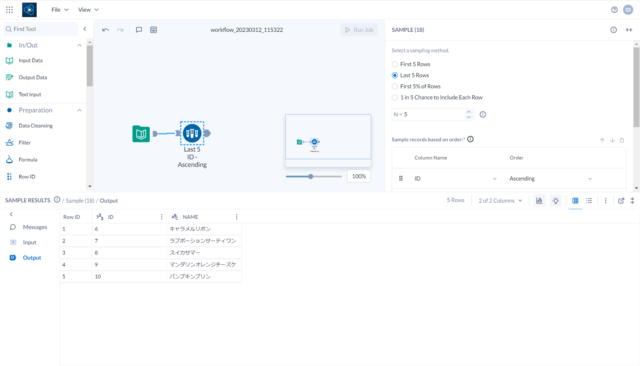
Task: Click the redo arrow in canvas toolbar
Action: point(120,30)
